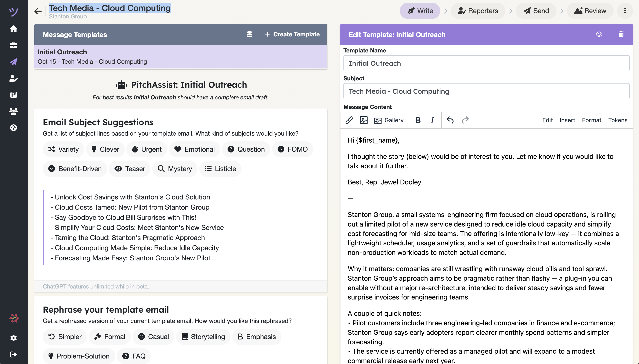Click the Template Name input field
Screen dimensions: 639x364
[486, 63]
